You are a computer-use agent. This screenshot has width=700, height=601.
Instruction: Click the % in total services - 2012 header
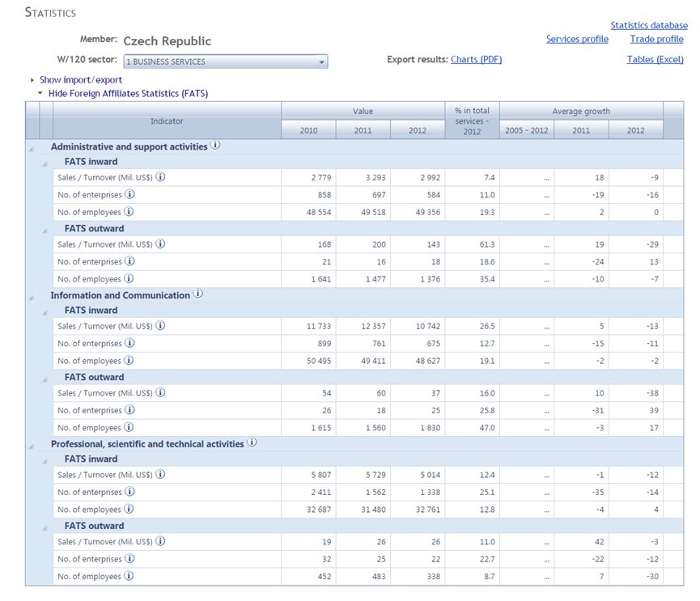473,121
